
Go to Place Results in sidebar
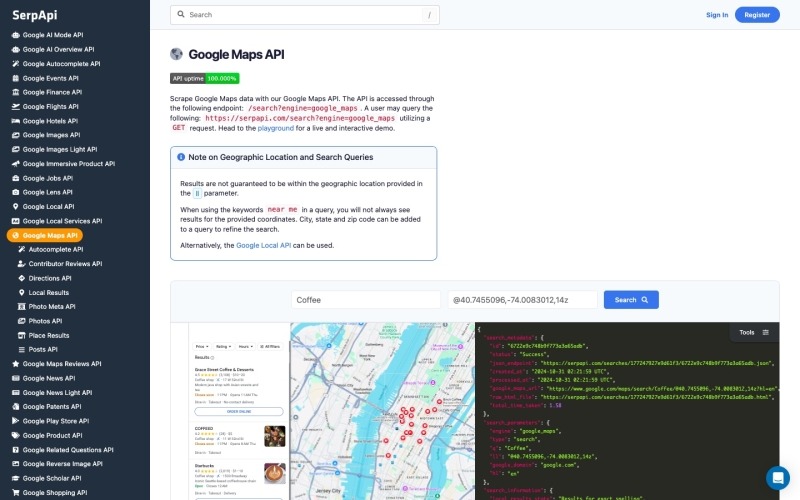pyautogui.click(x=49, y=335)
